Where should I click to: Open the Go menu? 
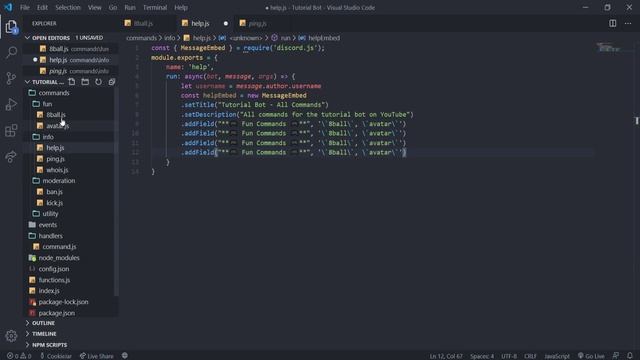(113, 7)
